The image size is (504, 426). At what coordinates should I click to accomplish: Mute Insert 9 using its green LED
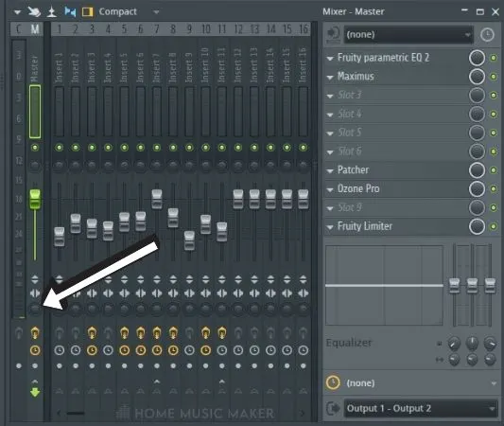189,148
